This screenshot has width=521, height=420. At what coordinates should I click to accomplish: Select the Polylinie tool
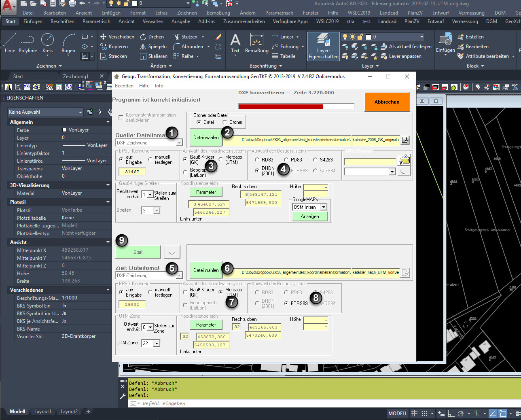28,43
